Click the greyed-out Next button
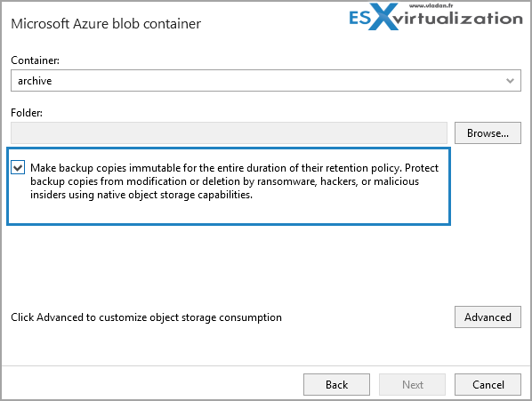Screen dimensions: 532x401 point(412,384)
